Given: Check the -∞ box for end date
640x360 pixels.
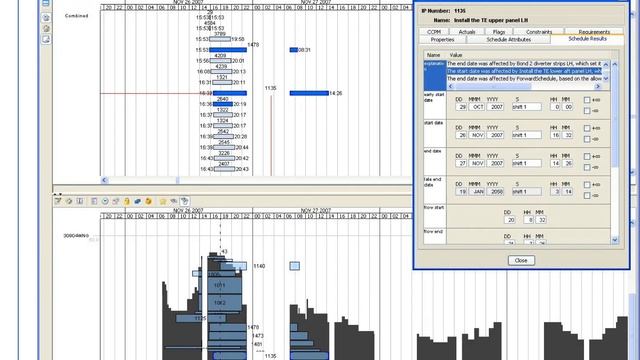Looking at the screenshot, I should click(x=587, y=167).
